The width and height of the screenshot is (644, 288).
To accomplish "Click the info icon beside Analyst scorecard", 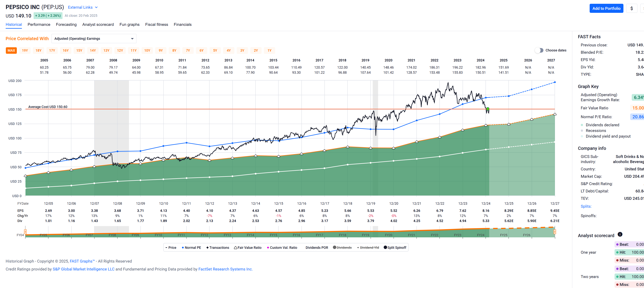I will tap(620, 234).
